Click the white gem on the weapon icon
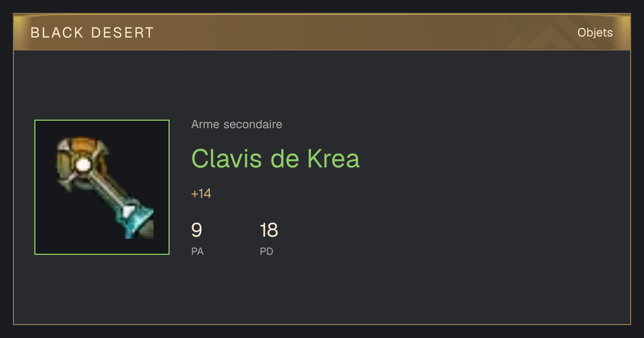Image resolution: width=644 pixels, height=338 pixels. pyautogui.click(x=82, y=166)
